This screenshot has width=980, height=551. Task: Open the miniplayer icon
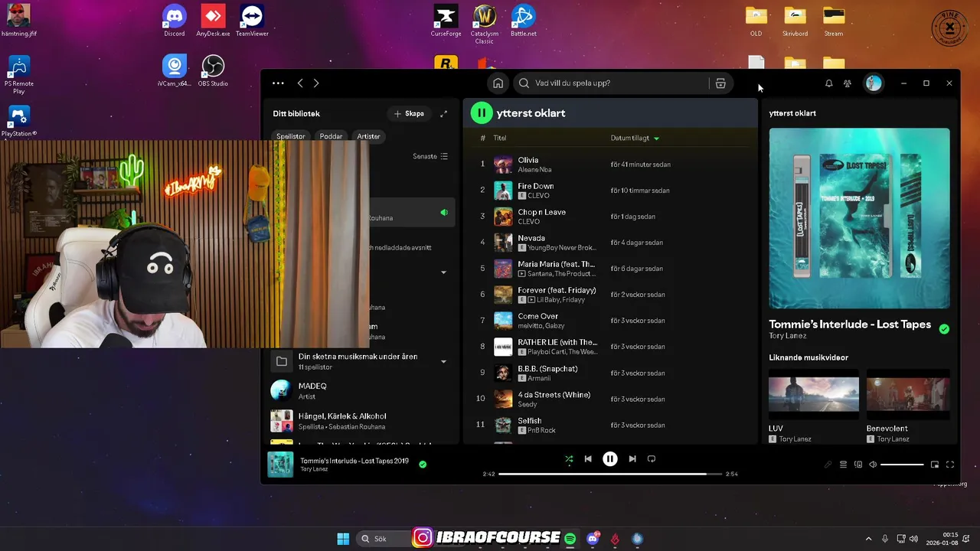[x=935, y=465]
